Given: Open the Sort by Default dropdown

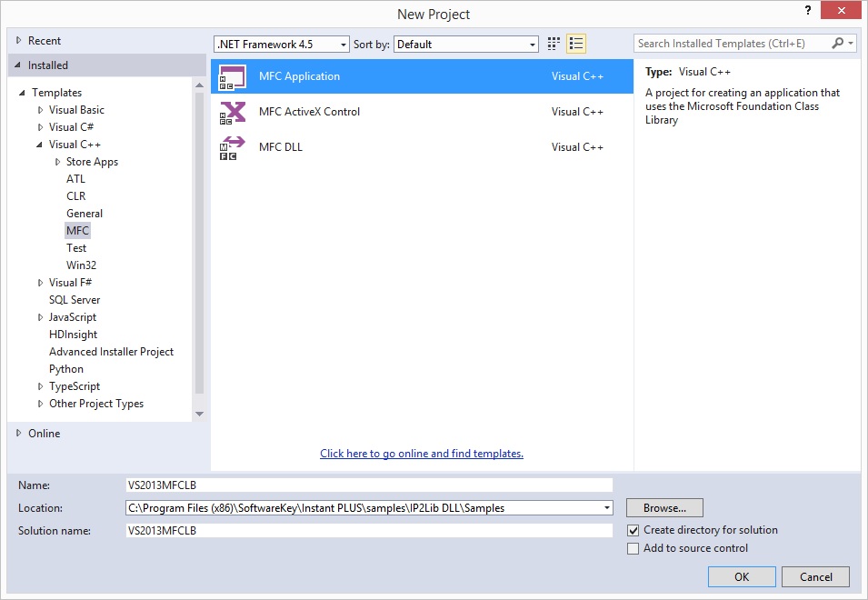Looking at the screenshot, I should coord(466,45).
